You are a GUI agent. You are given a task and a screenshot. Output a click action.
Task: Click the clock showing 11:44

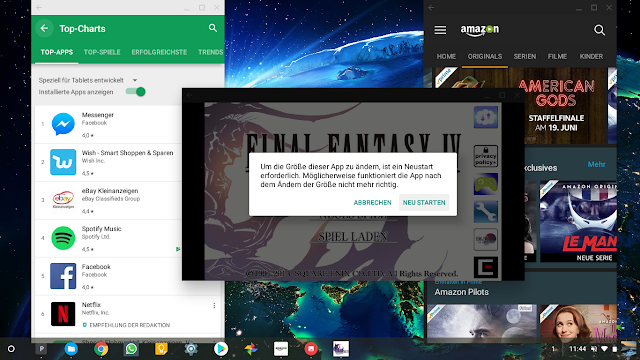(x=577, y=349)
